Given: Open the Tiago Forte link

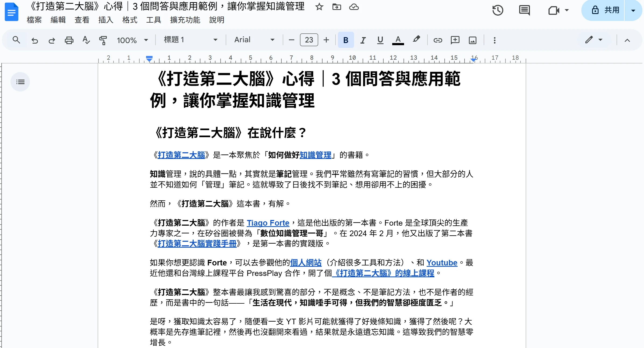Looking at the screenshot, I should coord(268,223).
